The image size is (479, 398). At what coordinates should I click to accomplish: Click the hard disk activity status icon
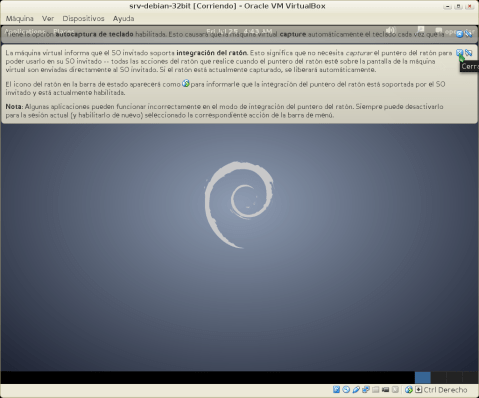(336, 389)
